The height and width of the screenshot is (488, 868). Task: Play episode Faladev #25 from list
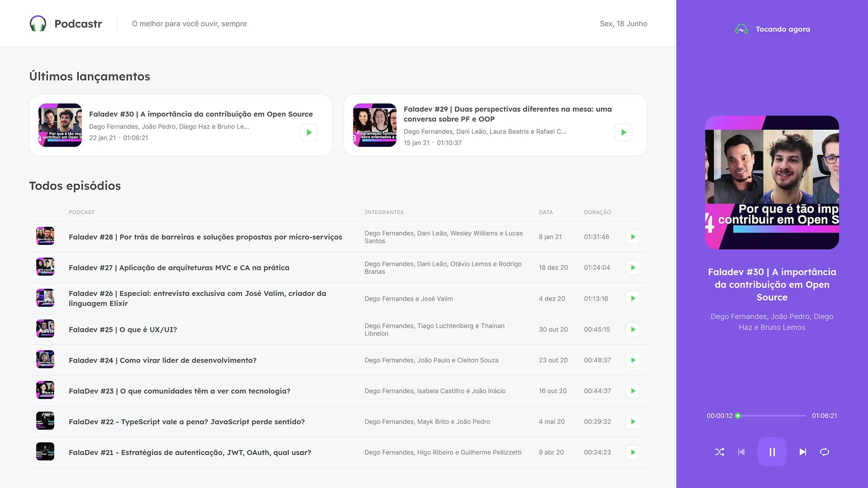(x=633, y=329)
